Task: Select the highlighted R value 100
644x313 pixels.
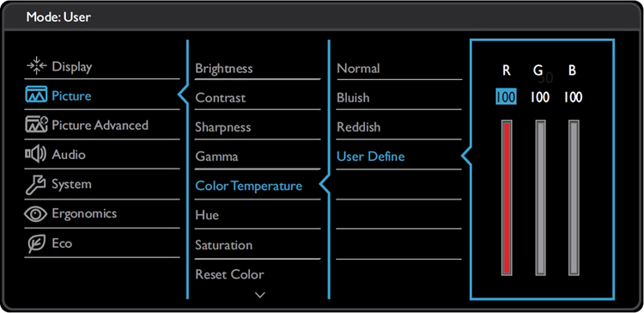Action: point(506,97)
